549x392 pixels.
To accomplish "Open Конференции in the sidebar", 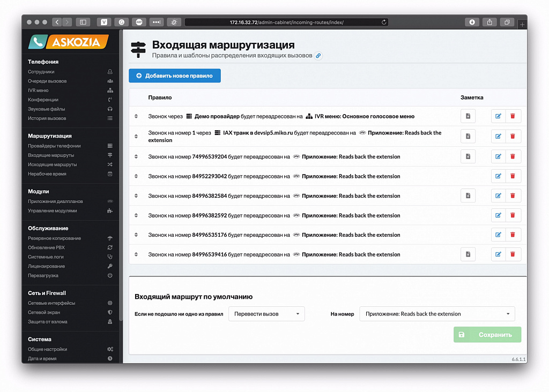I will point(70,100).
